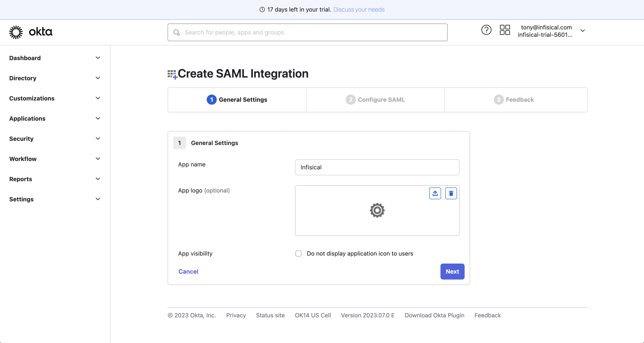Open the account dropdown arrow

click(582, 30)
